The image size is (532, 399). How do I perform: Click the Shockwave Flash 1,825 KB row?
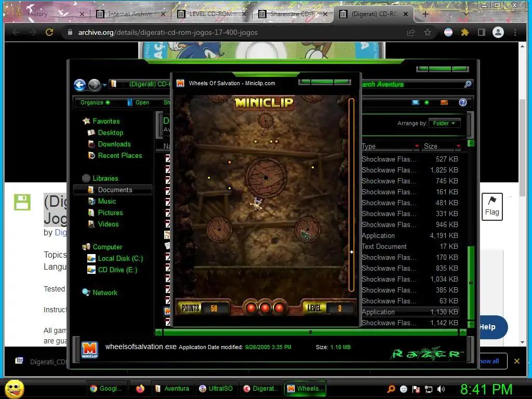(410, 170)
